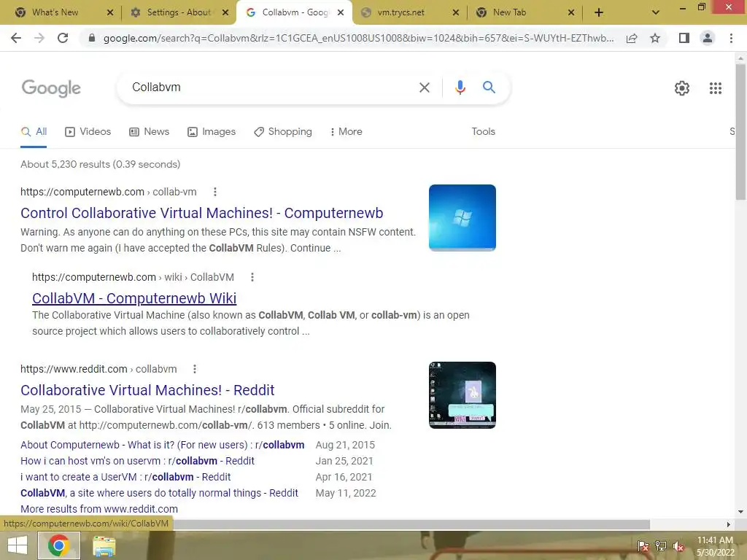
Task: Click Chrome icon in taskbar
Action: (x=58, y=545)
